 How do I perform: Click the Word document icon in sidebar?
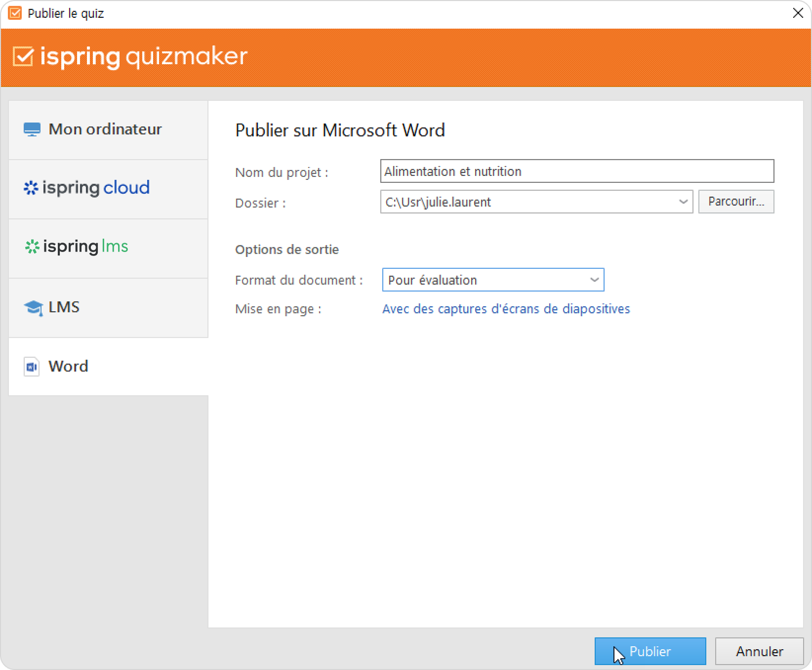[32, 367]
